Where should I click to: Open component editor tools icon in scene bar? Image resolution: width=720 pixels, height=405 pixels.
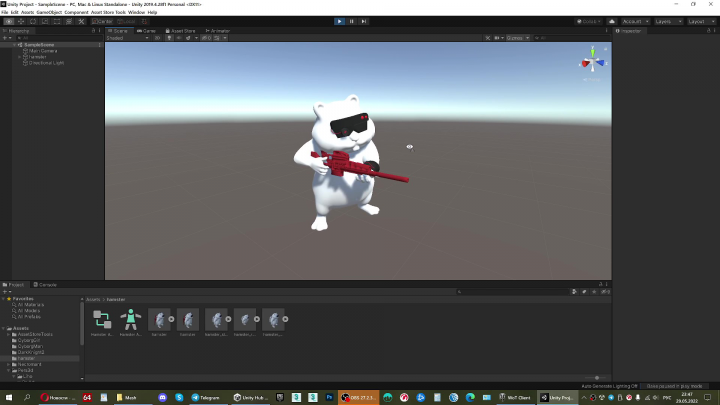tap(488, 38)
